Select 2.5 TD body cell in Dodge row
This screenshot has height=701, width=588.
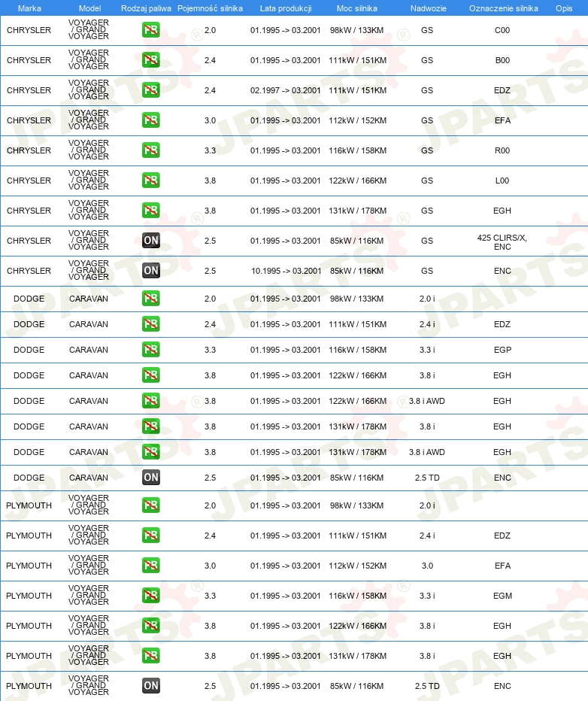427,478
